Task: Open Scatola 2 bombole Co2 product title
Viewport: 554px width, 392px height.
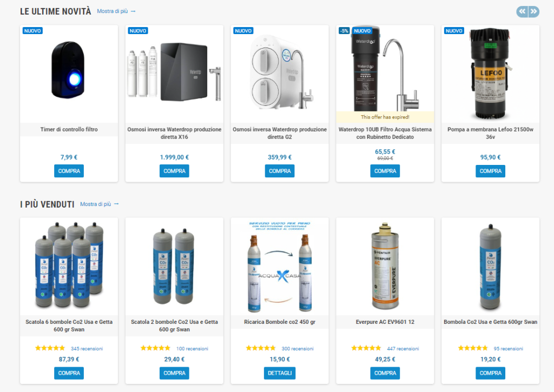Action: tap(174, 325)
